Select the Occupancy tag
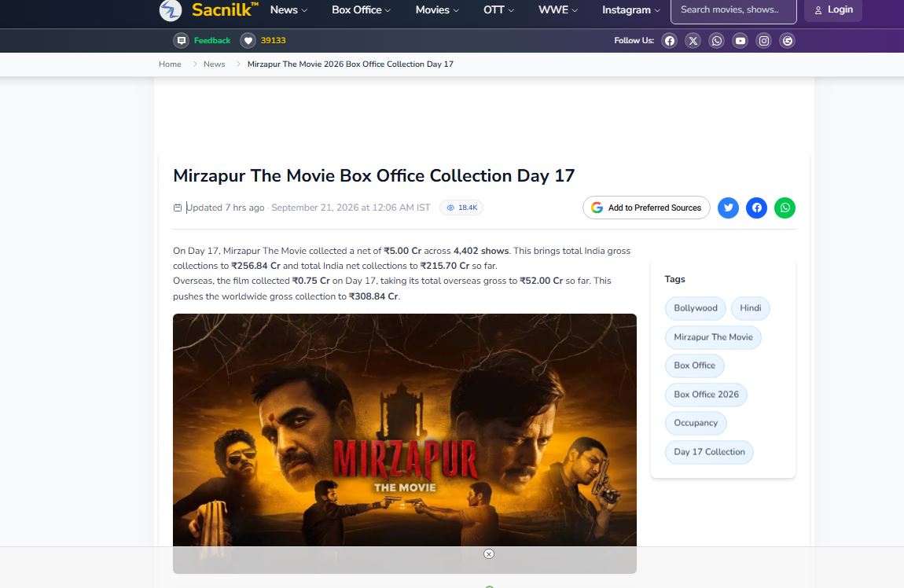904x588 pixels. point(696,423)
